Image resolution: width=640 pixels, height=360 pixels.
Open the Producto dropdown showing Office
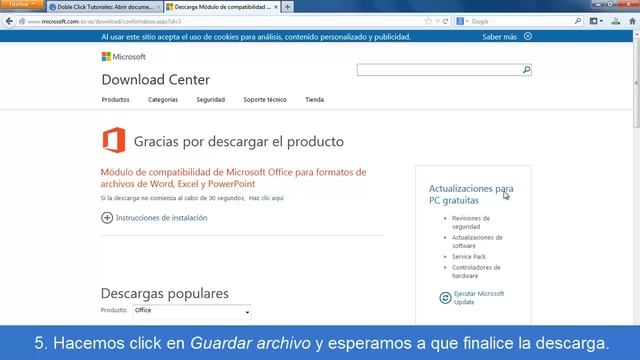coord(192,311)
